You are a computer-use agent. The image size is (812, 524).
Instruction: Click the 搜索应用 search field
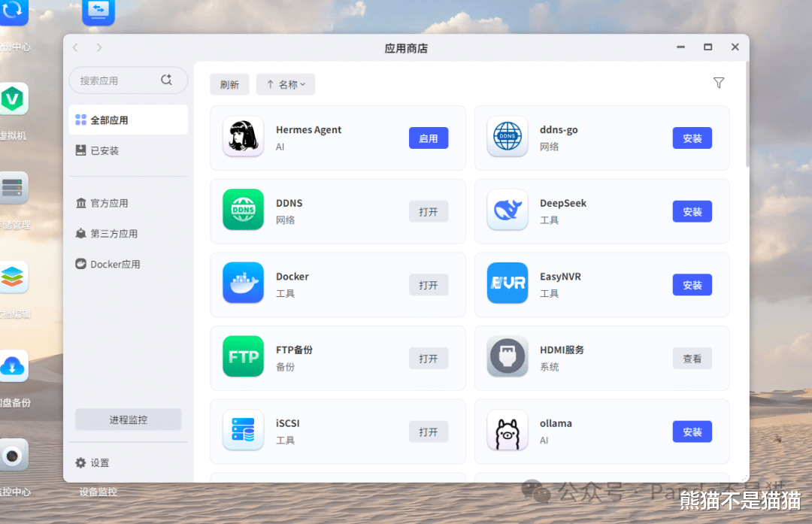coord(128,80)
